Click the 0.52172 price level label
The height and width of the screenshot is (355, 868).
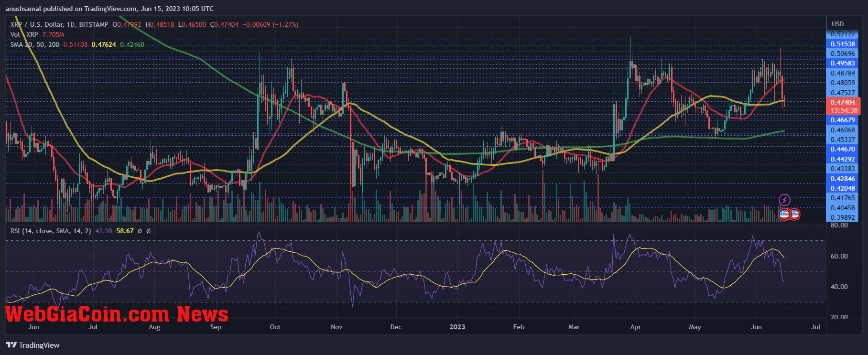click(x=843, y=34)
